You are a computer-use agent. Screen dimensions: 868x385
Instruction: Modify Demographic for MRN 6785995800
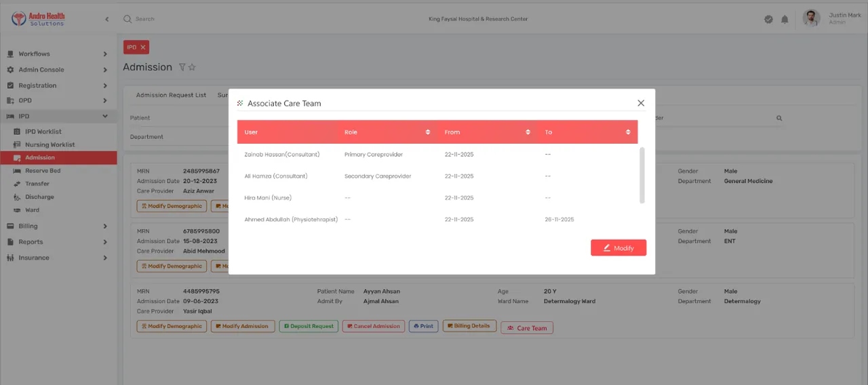click(x=172, y=266)
